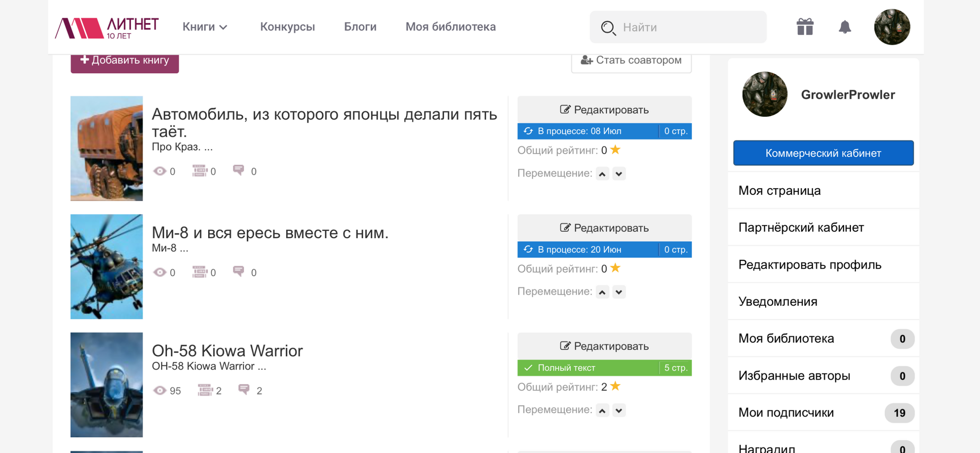The image size is (980, 453).
Task: Edit the Ми-8 book via Редактировать
Action: pos(604,228)
